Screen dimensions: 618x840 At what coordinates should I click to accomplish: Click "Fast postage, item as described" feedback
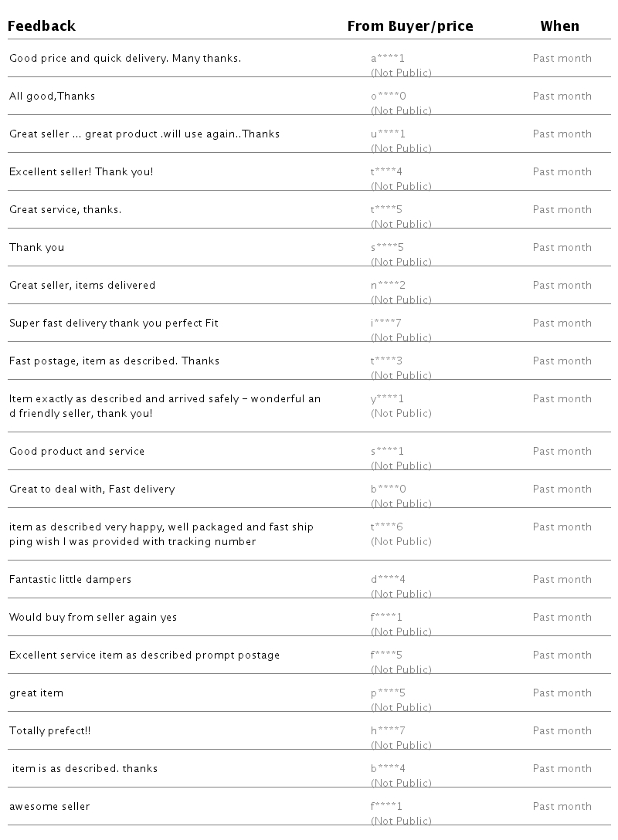(x=114, y=361)
